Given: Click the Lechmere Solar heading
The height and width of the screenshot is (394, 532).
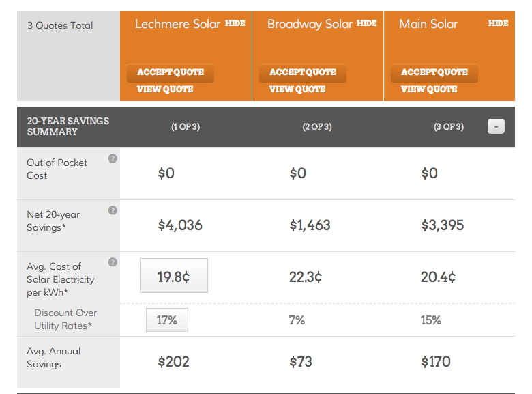Looking at the screenshot, I should (x=178, y=24).
